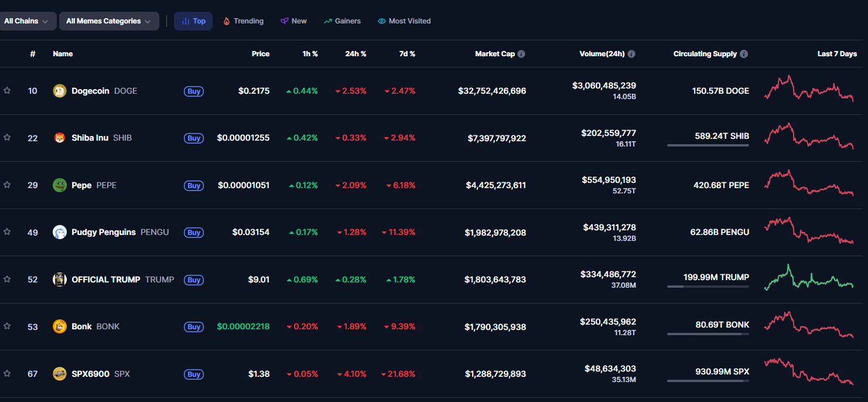Switch to the Top tab

(x=193, y=21)
